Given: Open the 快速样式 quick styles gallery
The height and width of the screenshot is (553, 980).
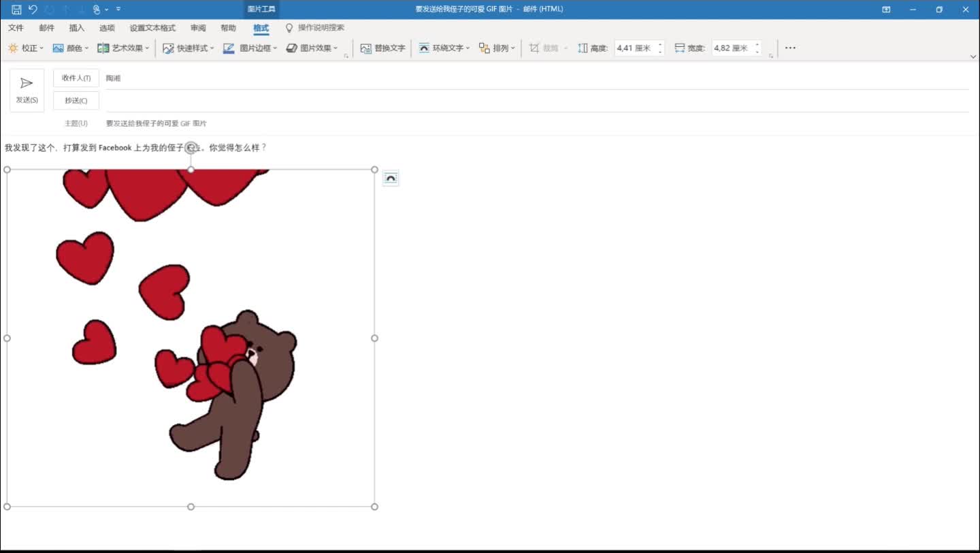Looking at the screenshot, I should click(x=189, y=48).
